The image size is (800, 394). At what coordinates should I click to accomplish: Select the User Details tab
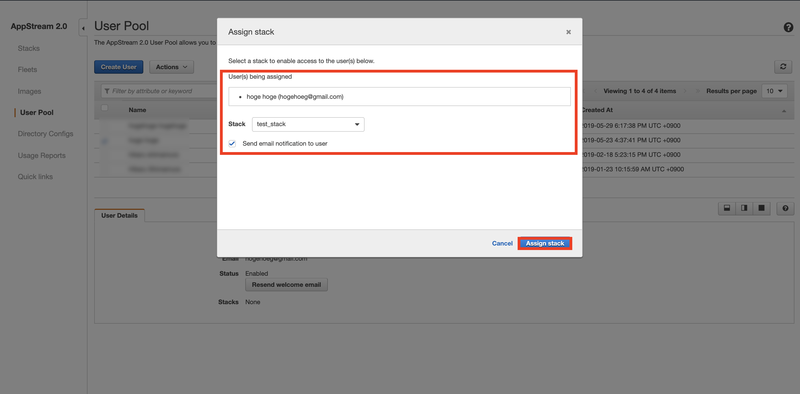pos(119,215)
